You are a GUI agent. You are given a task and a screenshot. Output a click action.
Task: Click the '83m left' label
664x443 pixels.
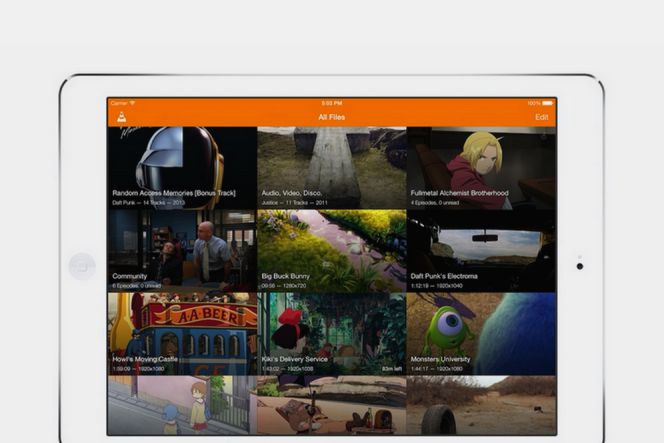click(x=392, y=369)
